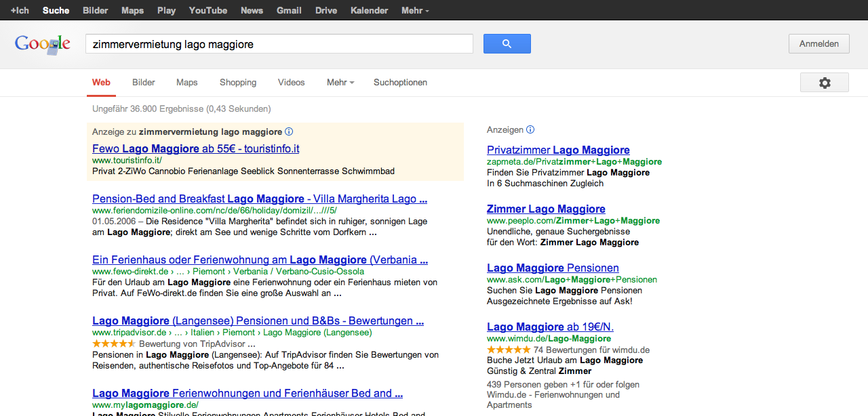The height and width of the screenshot is (416, 868).
Task: Click info icon beside left Anzeige label
Action: pos(289,131)
